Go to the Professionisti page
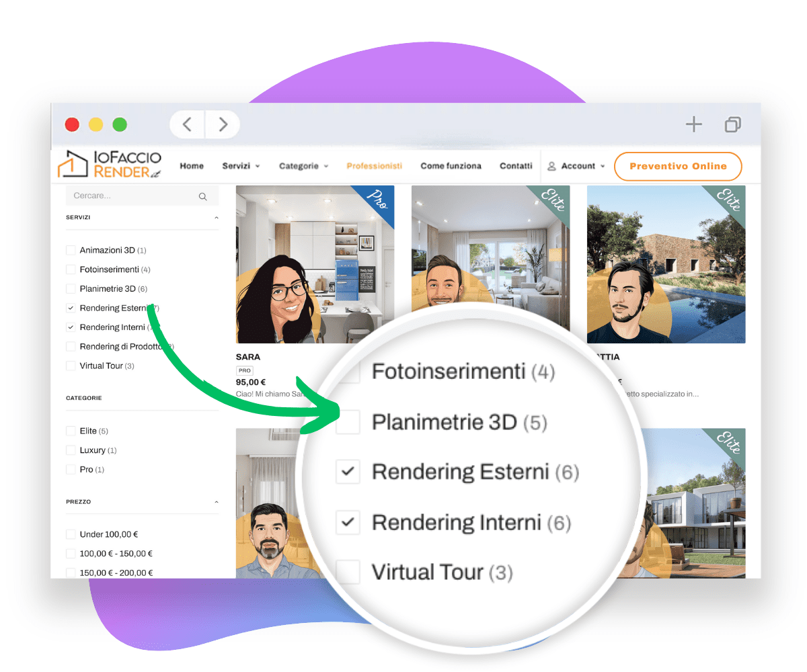807x672 pixels. coord(374,166)
